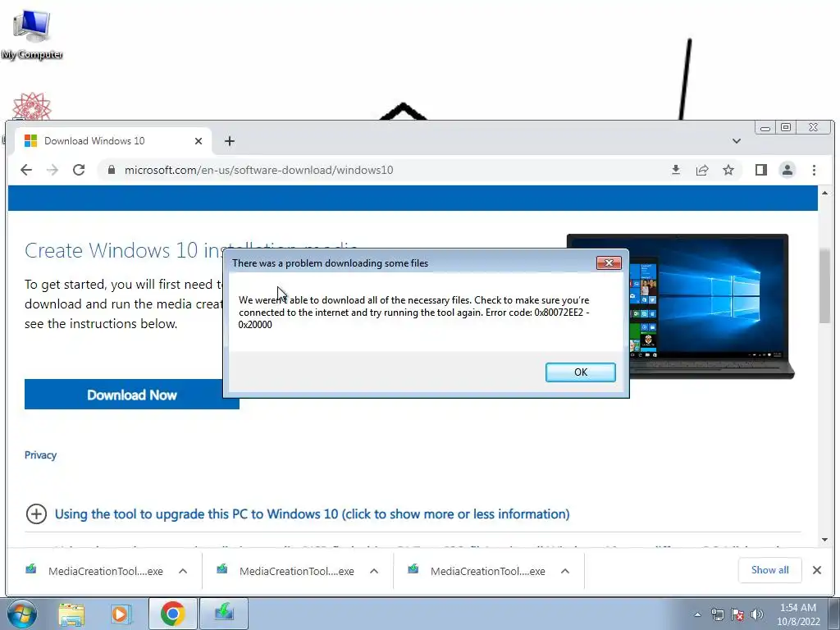Open a new browser tab

click(x=230, y=141)
